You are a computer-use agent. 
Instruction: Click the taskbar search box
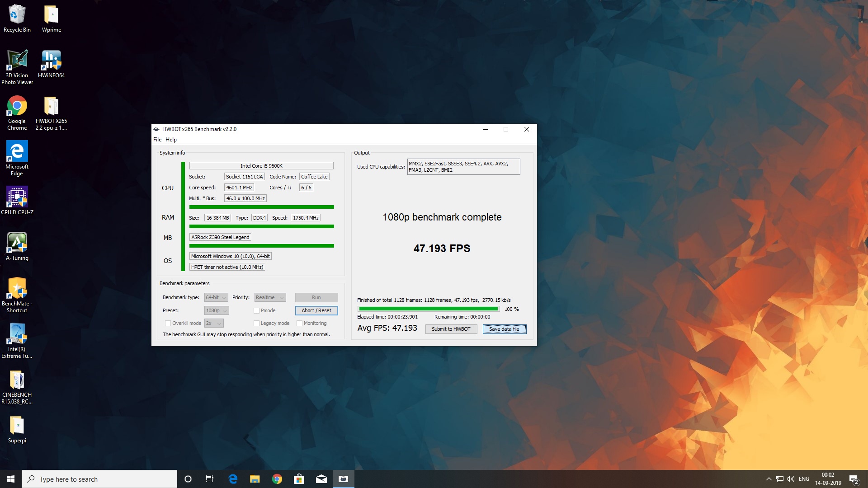click(99, 479)
